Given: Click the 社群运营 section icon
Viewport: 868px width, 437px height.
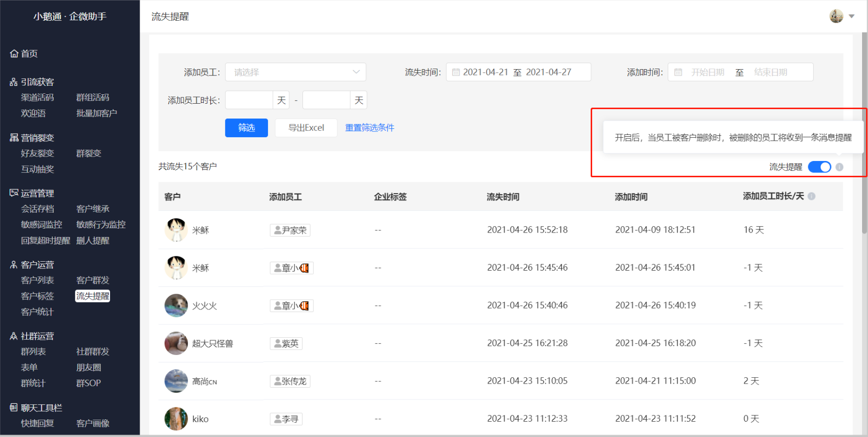Looking at the screenshot, I should [x=14, y=336].
